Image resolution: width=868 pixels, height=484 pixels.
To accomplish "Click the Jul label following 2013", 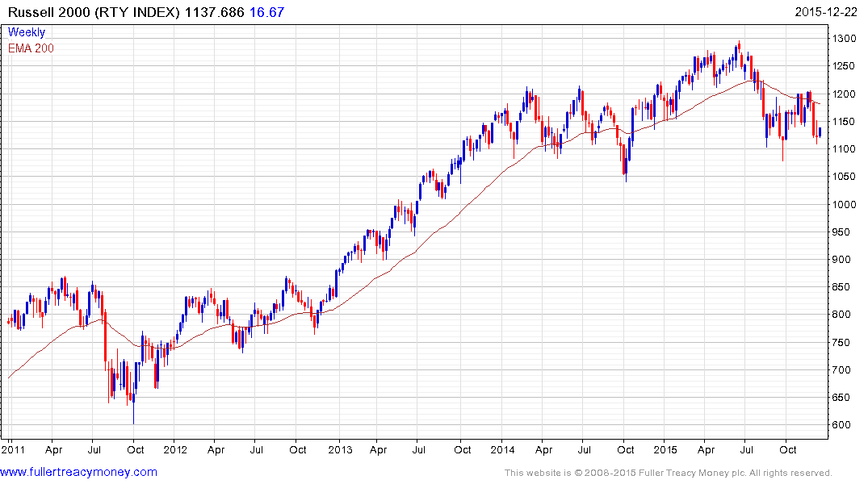I will point(418,449).
